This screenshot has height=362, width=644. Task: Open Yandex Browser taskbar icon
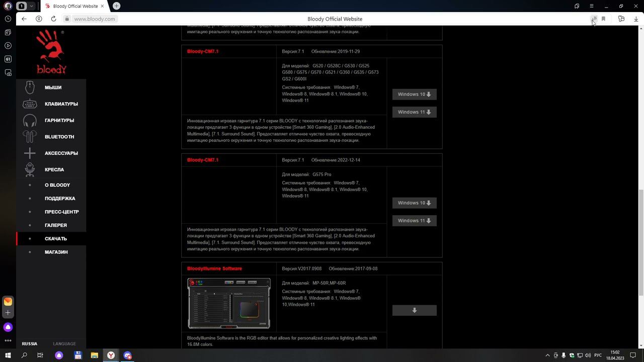pos(111,355)
